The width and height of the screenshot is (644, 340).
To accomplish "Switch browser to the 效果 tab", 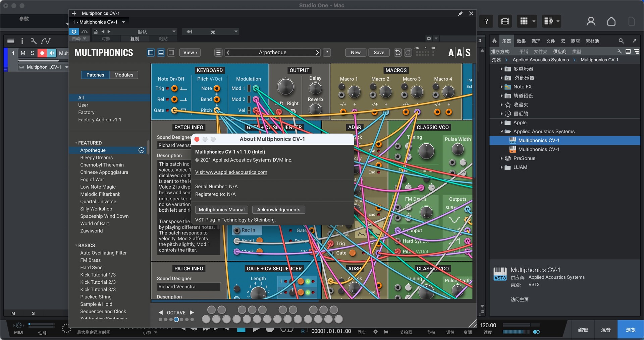I will click(521, 41).
